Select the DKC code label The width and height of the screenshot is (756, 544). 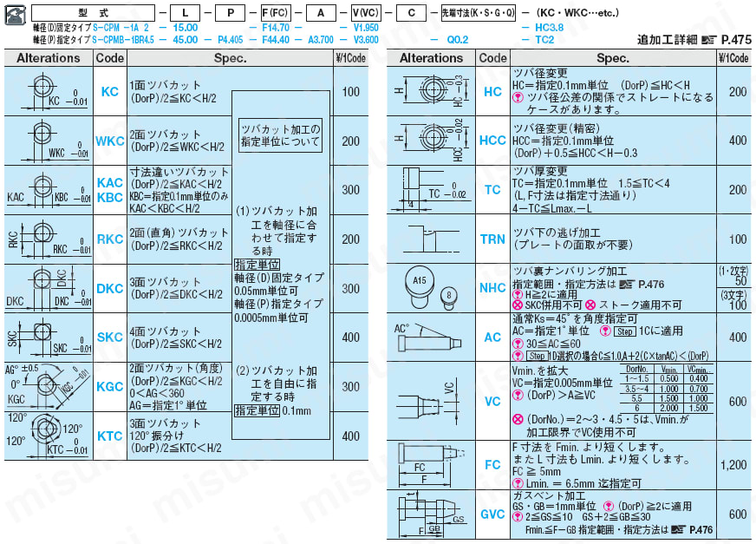click(x=110, y=289)
